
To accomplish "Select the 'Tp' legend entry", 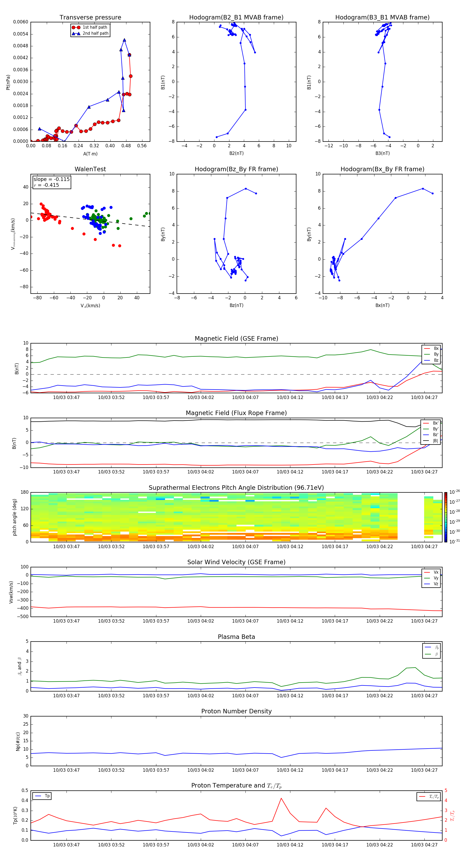I will (42, 796).
